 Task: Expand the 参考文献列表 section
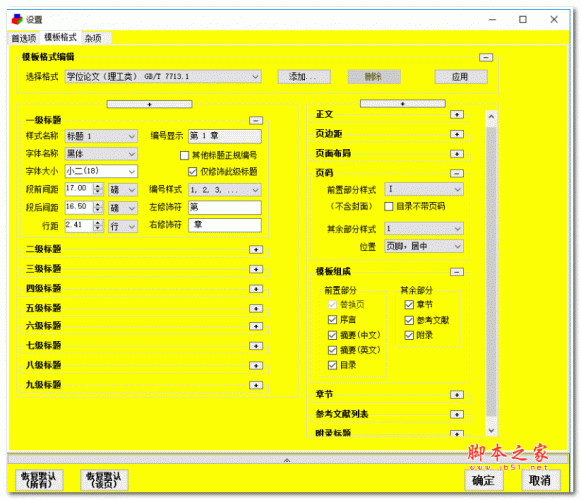[457, 414]
